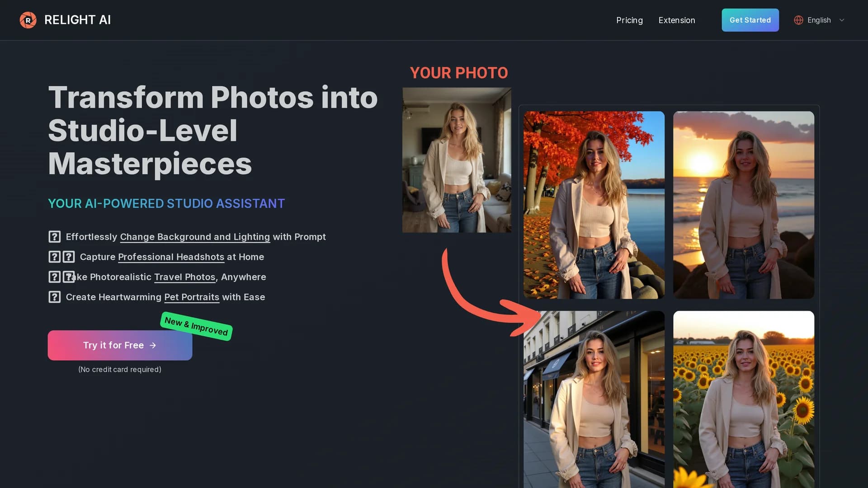Viewport: 868px width, 488px height.
Task: Open the Travel Photos link
Action: pyautogui.click(x=184, y=277)
